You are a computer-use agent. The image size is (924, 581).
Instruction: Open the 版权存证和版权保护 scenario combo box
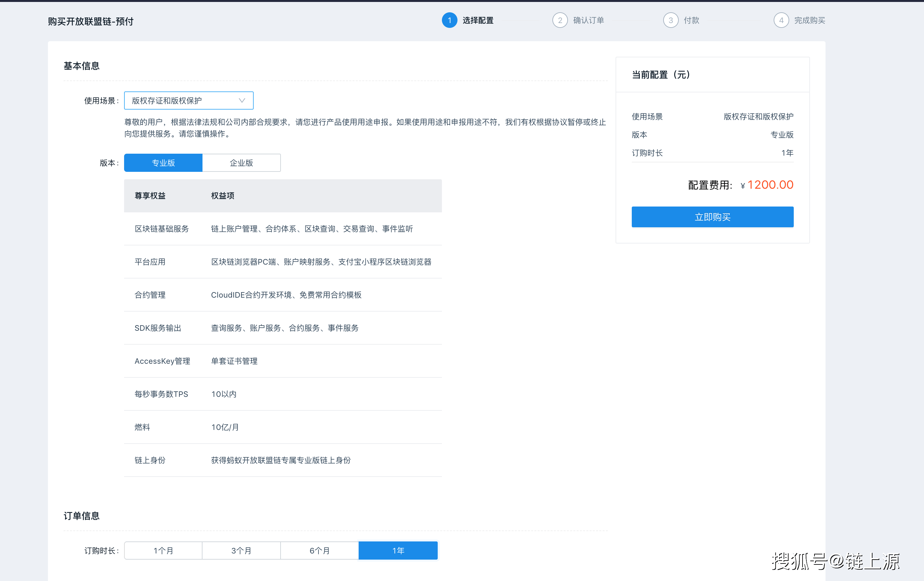(180, 101)
